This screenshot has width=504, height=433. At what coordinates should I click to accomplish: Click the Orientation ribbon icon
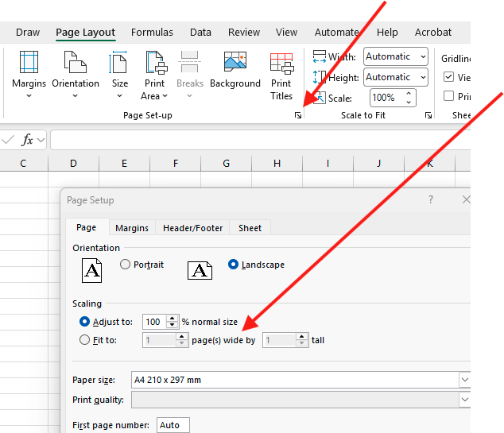[76, 62]
